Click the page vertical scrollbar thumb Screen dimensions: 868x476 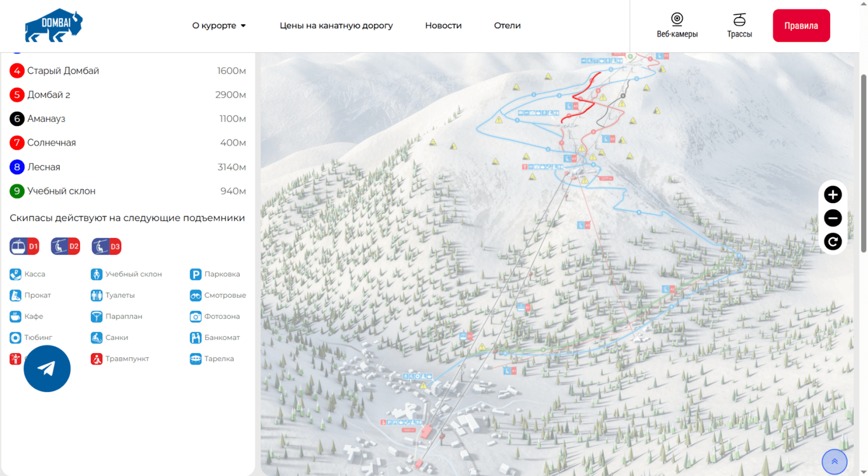coord(864,163)
